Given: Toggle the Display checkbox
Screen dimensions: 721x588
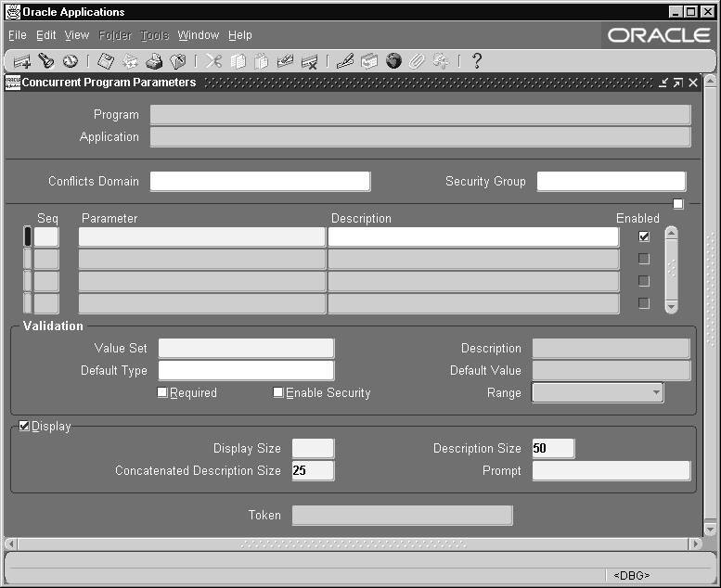Looking at the screenshot, I should click(24, 427).
